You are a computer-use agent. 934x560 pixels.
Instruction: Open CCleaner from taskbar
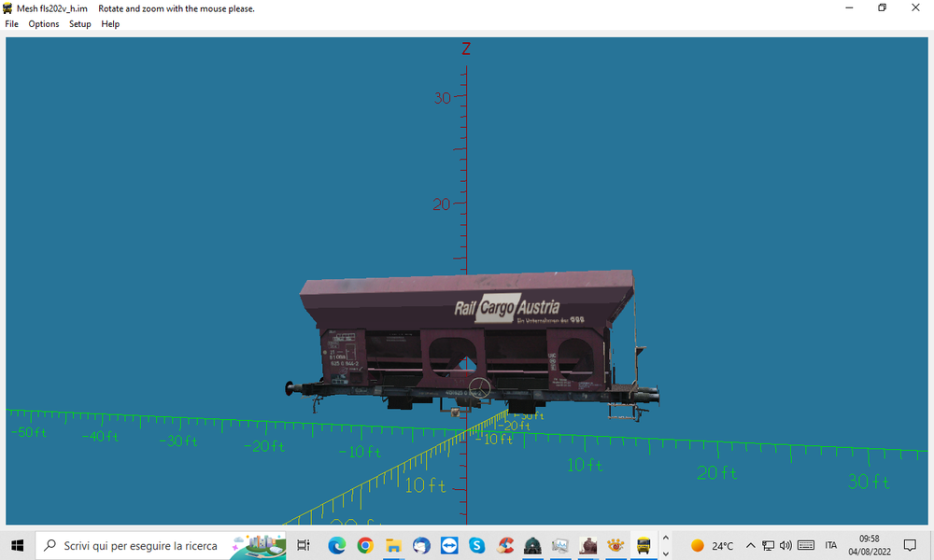pos(505,545)
